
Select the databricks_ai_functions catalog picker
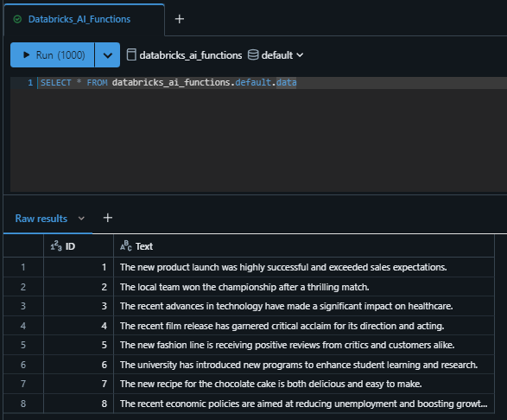pos(184,55)
